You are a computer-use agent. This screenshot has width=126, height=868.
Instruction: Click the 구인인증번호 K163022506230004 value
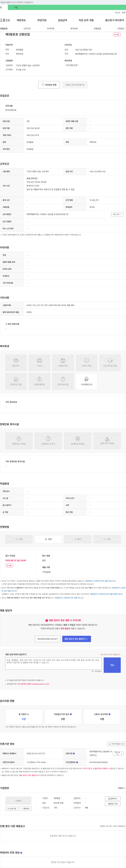pyautogui.click(x=99, y=762)
